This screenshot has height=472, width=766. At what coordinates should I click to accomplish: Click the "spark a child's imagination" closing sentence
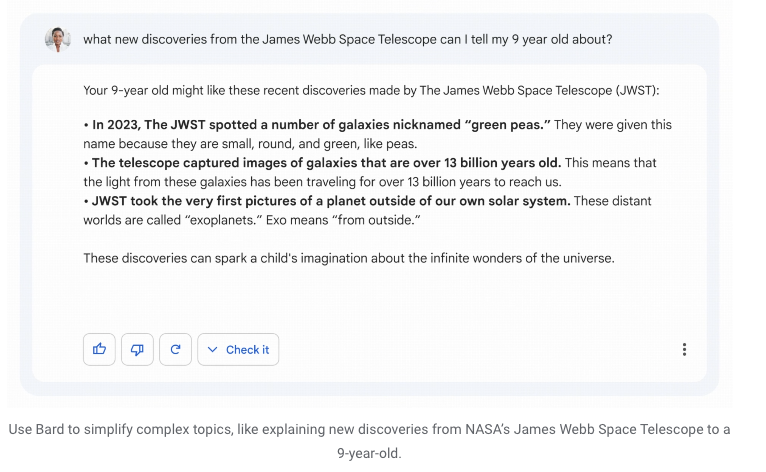pyautogui.click(x=348, y=258)
